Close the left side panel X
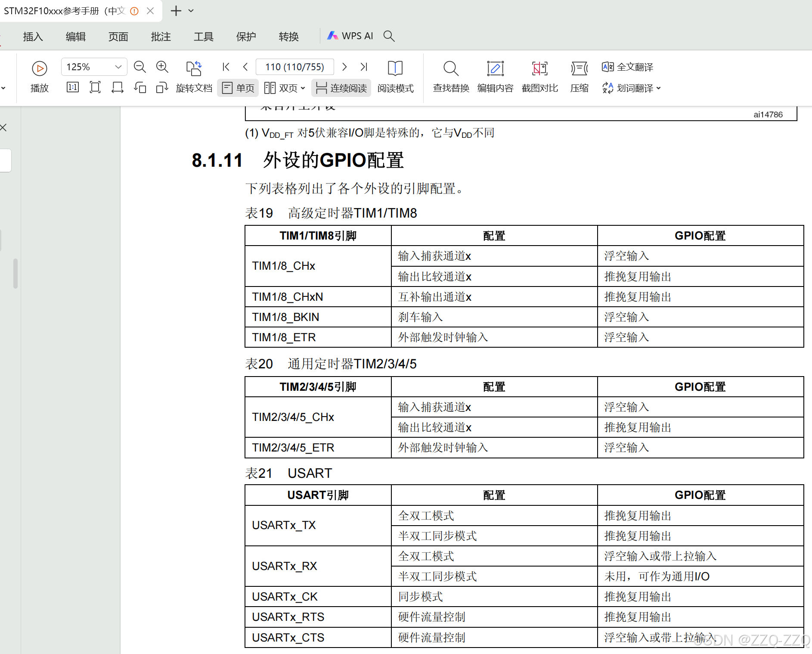 (x=3, y=128)
